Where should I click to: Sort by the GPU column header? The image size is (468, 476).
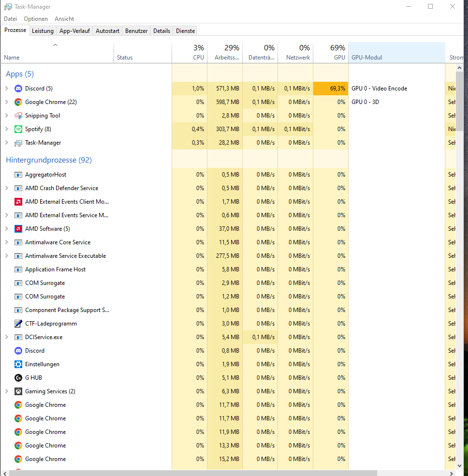click(331, 53)
